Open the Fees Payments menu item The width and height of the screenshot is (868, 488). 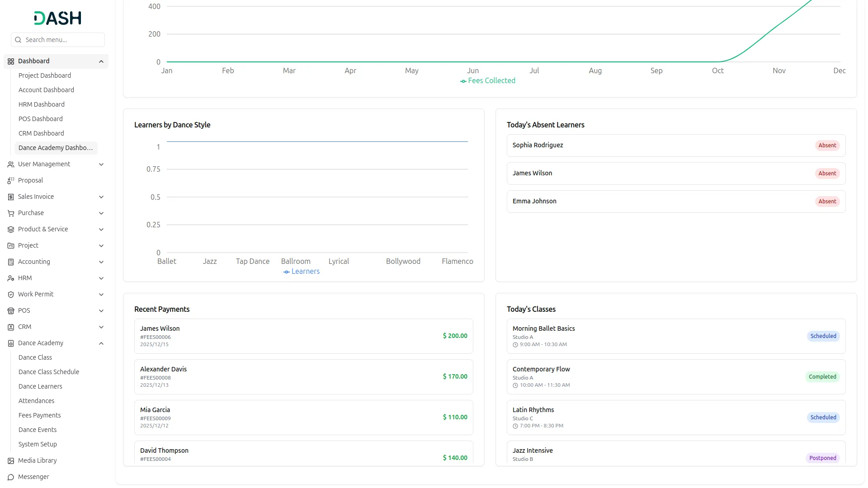click(x=39, y=415)
